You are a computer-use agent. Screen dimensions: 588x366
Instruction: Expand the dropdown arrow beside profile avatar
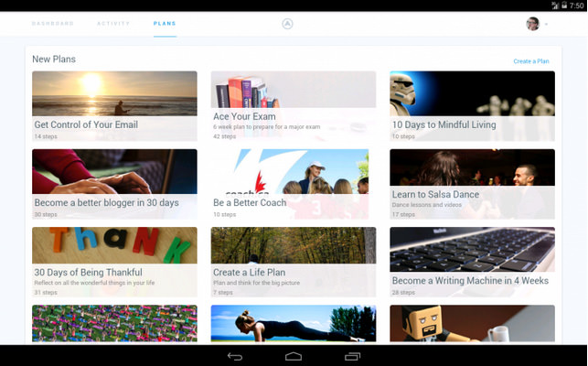point(546,25)
